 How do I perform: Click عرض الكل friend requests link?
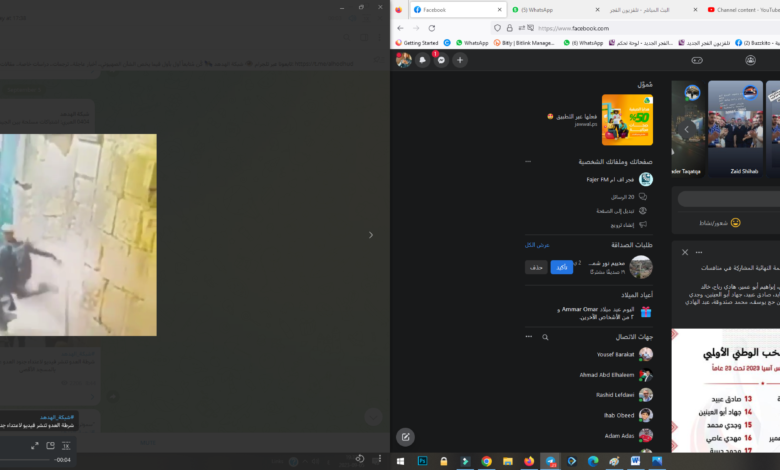(x=537, y=245)
